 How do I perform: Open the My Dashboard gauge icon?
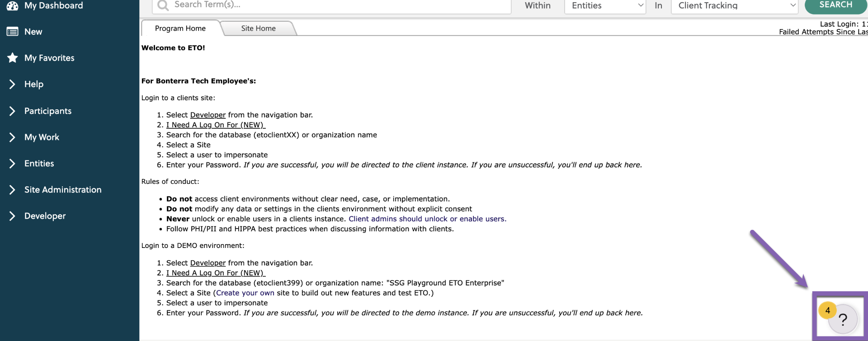(12, 5)
